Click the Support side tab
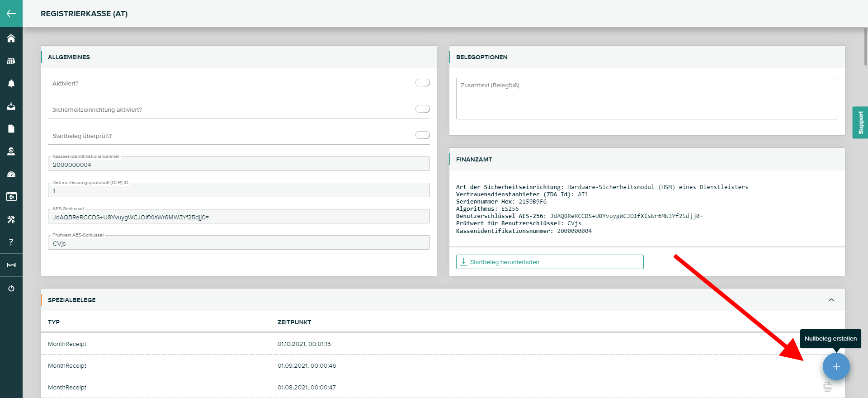Viewport: 868px width, 398px height. [x=860, y=123]
